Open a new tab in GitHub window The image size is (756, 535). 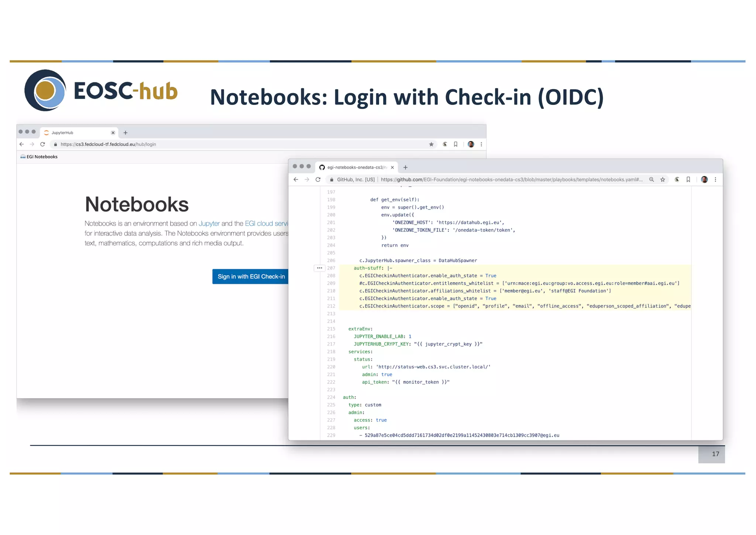tap(405, 167)
